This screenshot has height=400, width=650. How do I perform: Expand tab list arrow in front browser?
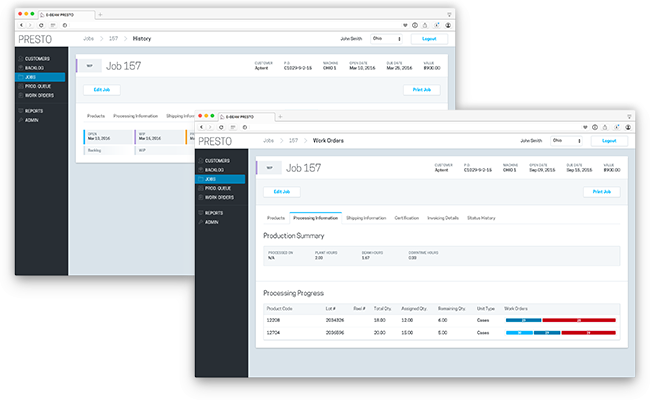click(x=629, y=116)
